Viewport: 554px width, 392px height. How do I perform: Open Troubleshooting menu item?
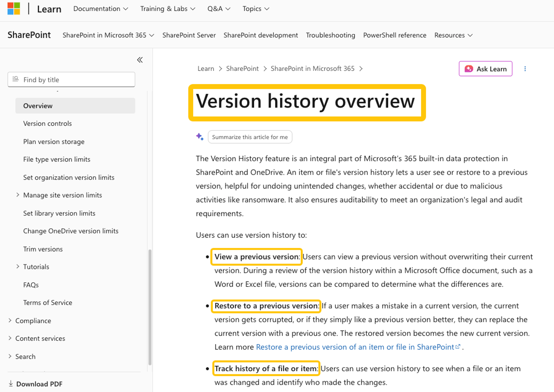pyautogui.click(x=330, y=35)
